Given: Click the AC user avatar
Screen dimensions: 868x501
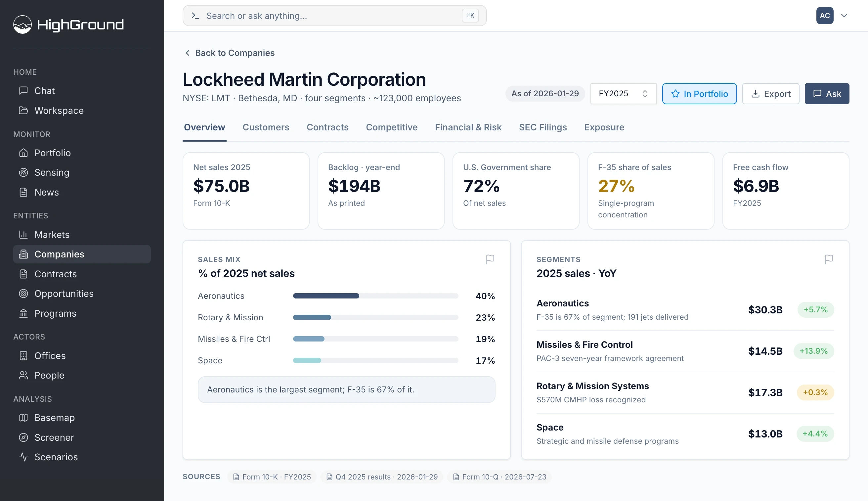Looking at the screenshot, I should (x=825, y=16).
